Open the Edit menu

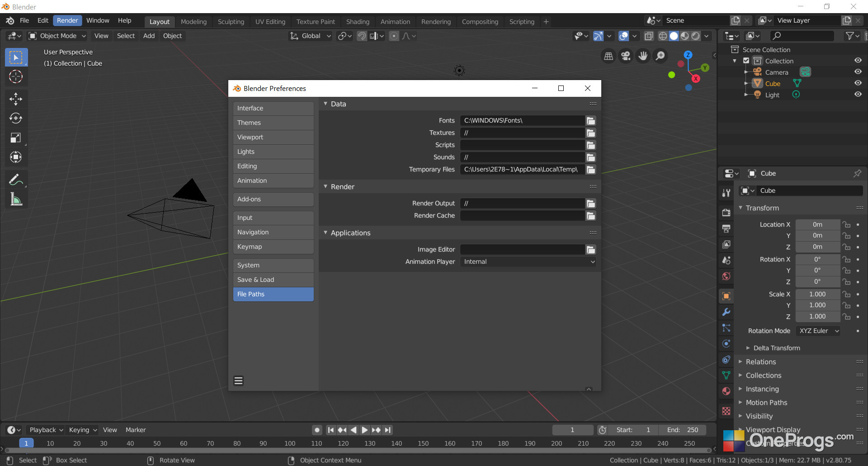pyautogui.click(x=43, y=20)
